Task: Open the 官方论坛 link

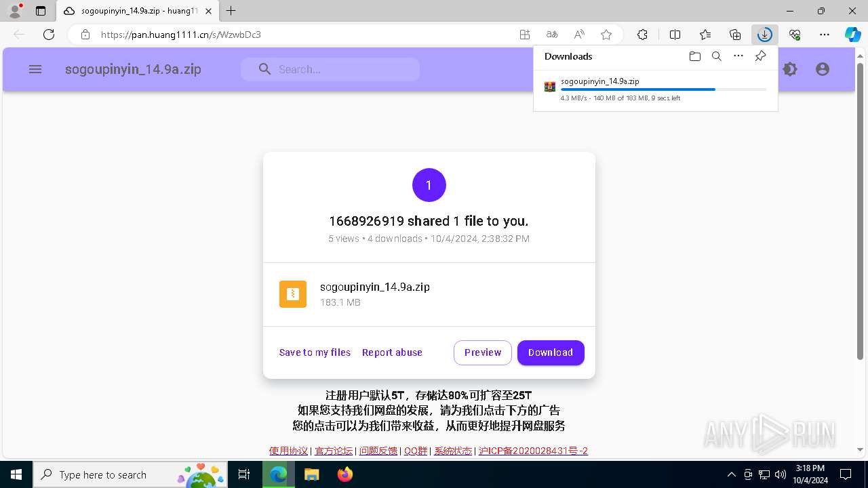Action: coord(334,451)
